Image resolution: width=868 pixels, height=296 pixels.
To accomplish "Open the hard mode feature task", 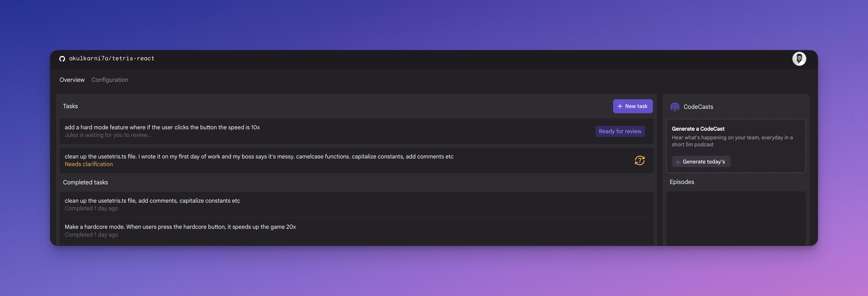I will 236,131.
